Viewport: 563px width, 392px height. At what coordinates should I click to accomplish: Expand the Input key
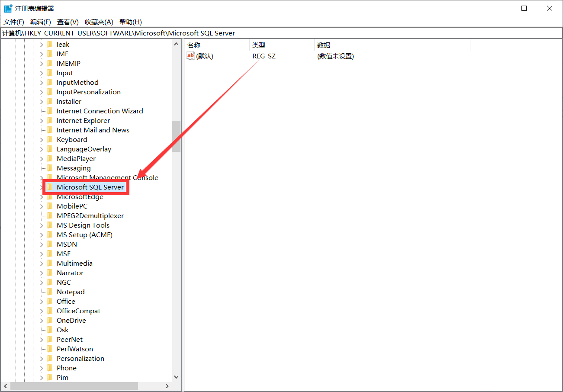point(42,73)
